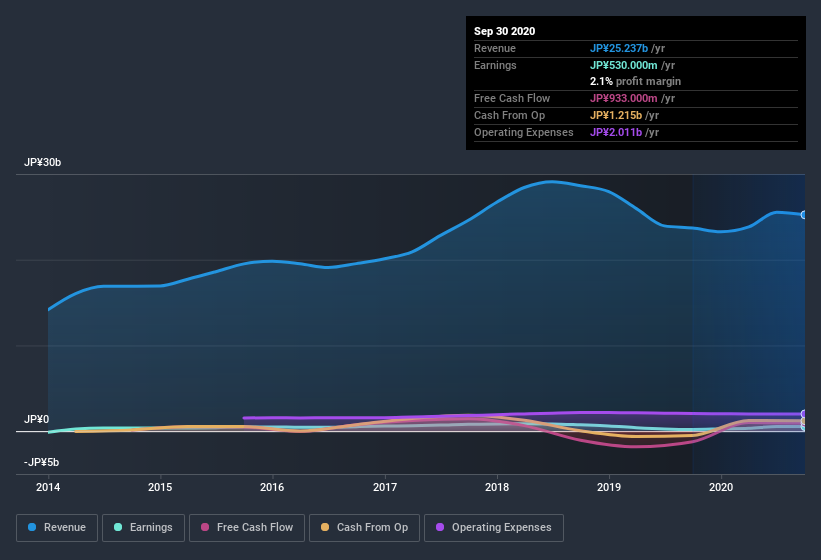Click the Revenue label in tooltip
Screen dimensions: 821x560
pyautogui.click(x=495, y=48)
